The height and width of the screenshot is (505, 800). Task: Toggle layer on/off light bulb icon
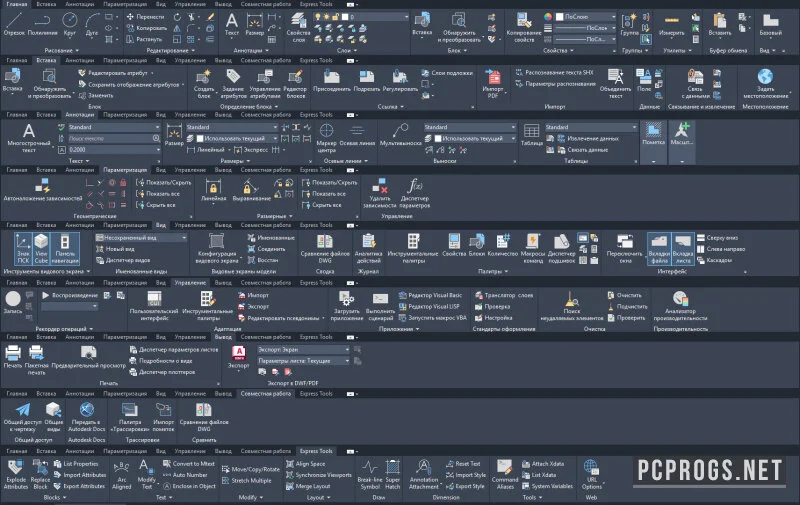point(318,17)
